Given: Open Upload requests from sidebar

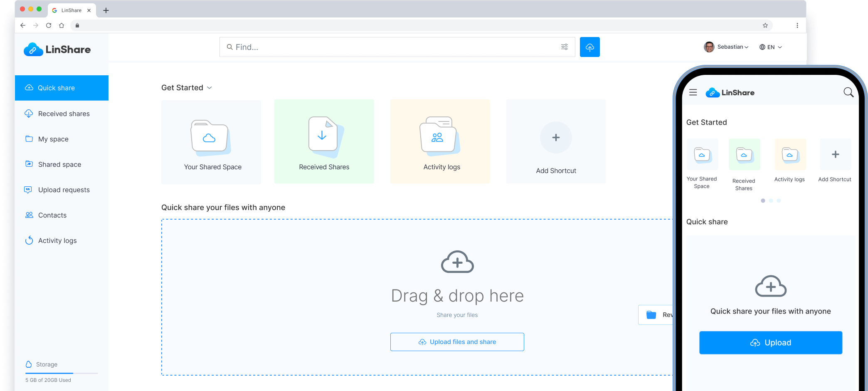Looking at the screenshot, I should point(64,190).
